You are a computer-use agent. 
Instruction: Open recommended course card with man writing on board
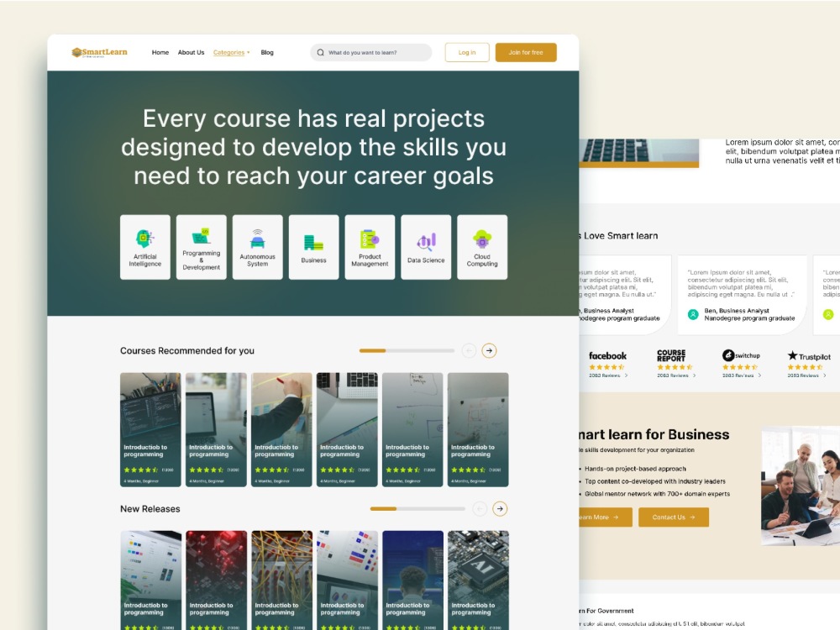[x=281, y=429]
